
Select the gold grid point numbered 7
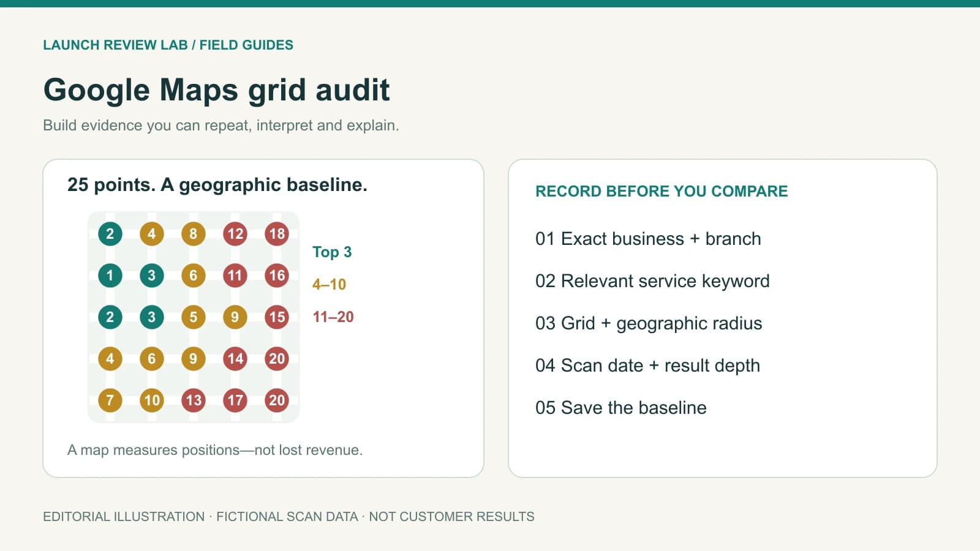click(110, 400)
